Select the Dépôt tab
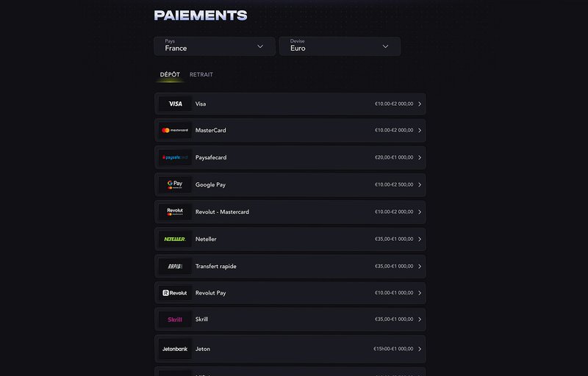The width and height of the screenshot is (588, 376). click(170, 74)
